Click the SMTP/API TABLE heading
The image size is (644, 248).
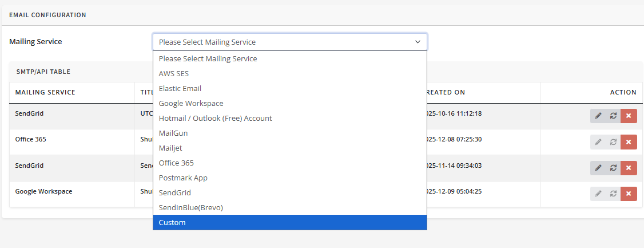click(x=43, y=72)
